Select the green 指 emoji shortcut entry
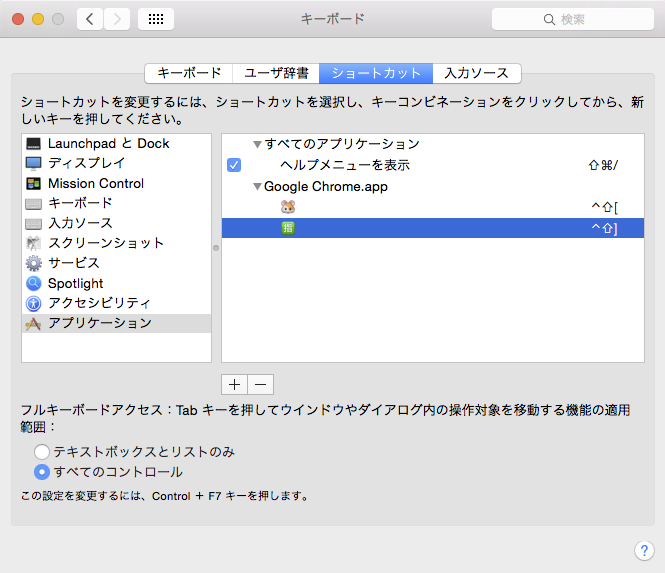Screen dimensions: 665x573 [433, 228]
